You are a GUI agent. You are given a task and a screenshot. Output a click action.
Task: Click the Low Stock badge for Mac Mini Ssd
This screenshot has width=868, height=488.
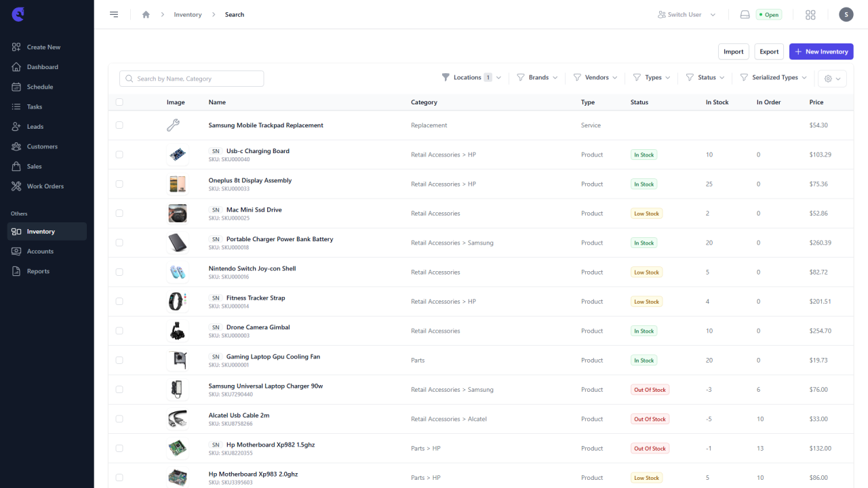[x=646, y=213]
